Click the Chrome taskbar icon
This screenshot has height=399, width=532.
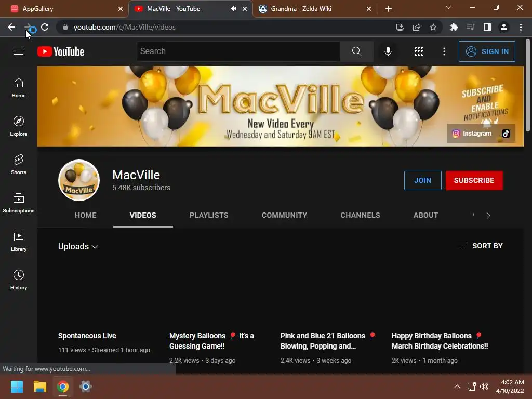(x=63, y=387)
